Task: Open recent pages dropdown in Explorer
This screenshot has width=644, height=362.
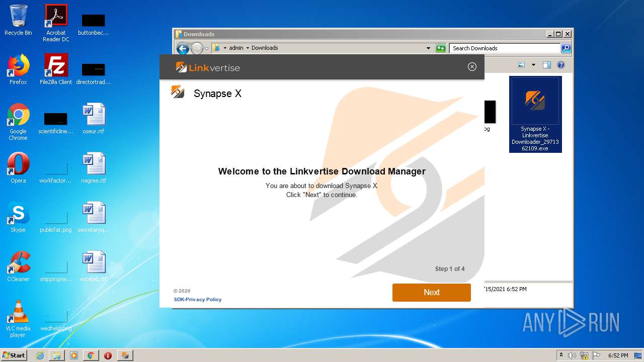Action: pos(206,49)
